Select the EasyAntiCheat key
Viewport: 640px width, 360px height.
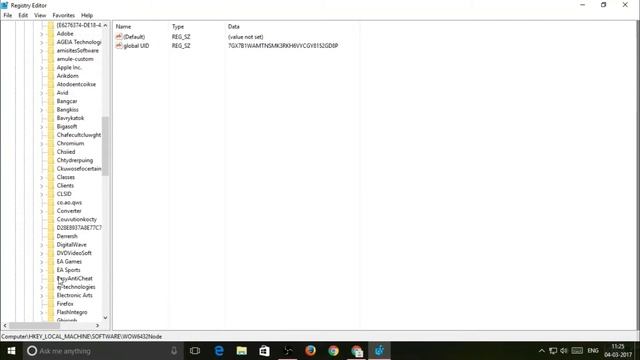click(x=75, y=278)
